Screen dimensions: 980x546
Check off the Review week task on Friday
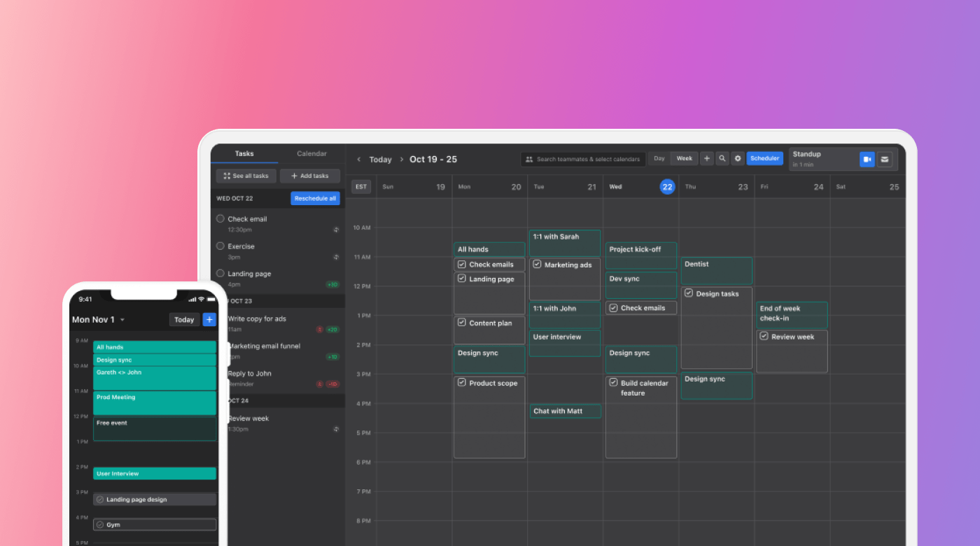[764, 337]
